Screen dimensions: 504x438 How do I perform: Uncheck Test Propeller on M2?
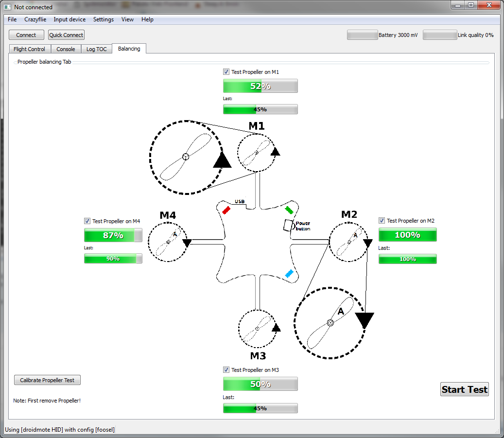382,221
